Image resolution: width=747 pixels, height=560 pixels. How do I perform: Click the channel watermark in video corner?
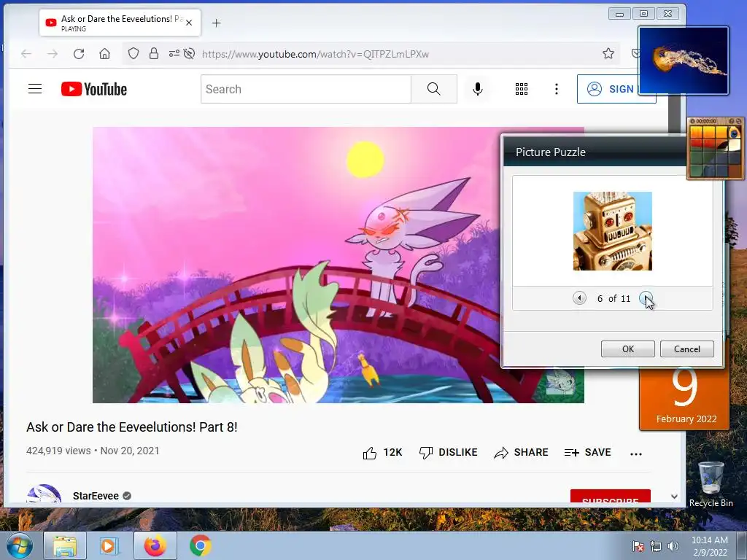click(x=561, y=382)
